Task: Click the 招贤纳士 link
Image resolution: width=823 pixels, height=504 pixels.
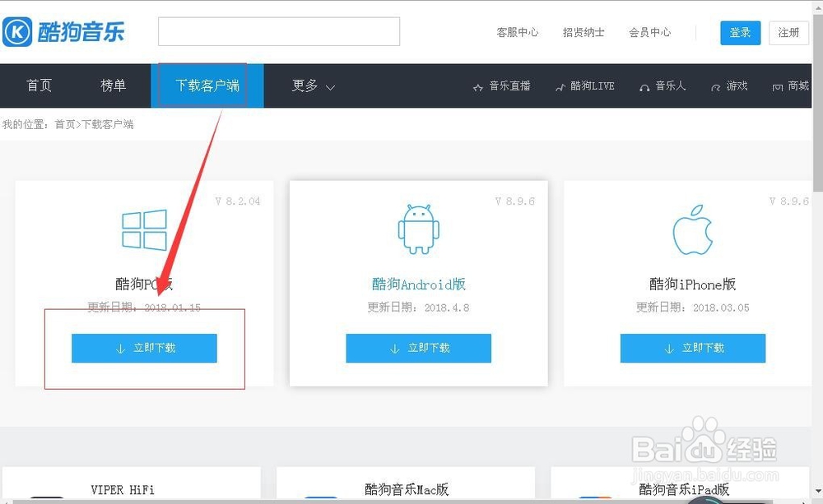Action: pos(584,33)
